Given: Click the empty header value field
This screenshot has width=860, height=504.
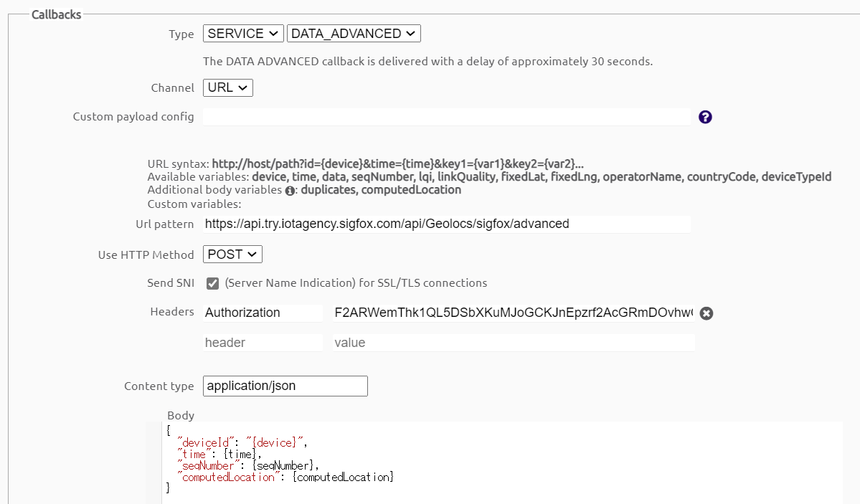Looking at the screenshot, I should pyautogui.click(x=514, y=343).
